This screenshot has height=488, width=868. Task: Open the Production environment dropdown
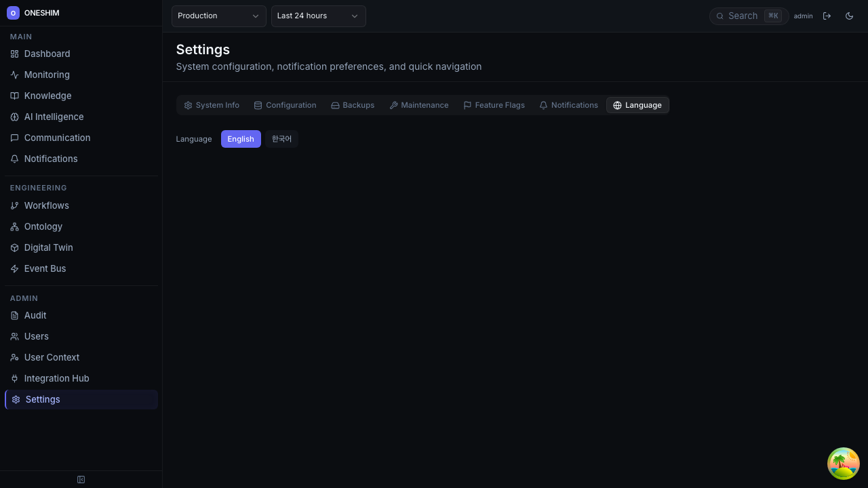[x=218, y=16]
